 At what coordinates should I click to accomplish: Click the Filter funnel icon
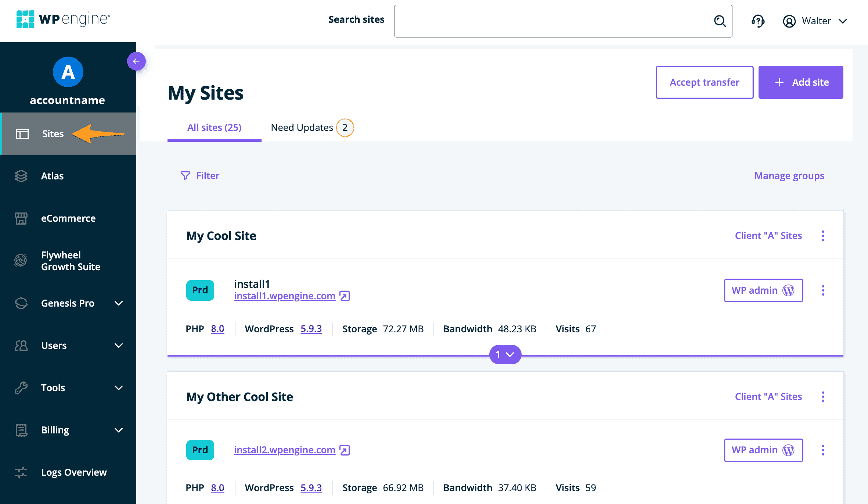186,176
